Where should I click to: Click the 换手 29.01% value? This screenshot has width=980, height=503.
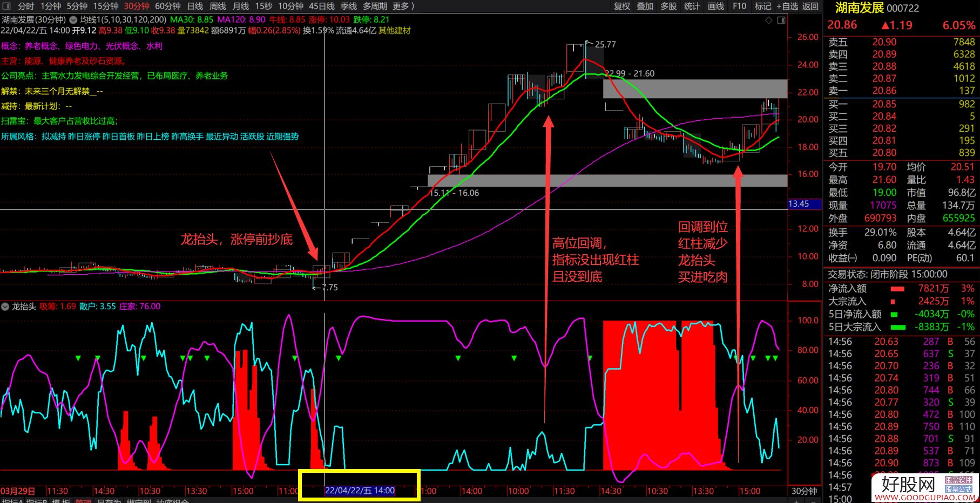click(881, 233)
